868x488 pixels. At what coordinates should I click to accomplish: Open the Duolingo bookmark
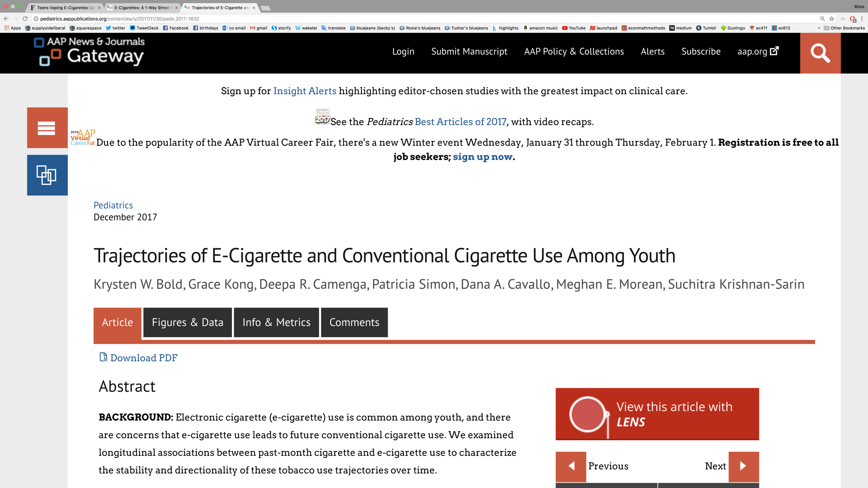pos(733,28)
